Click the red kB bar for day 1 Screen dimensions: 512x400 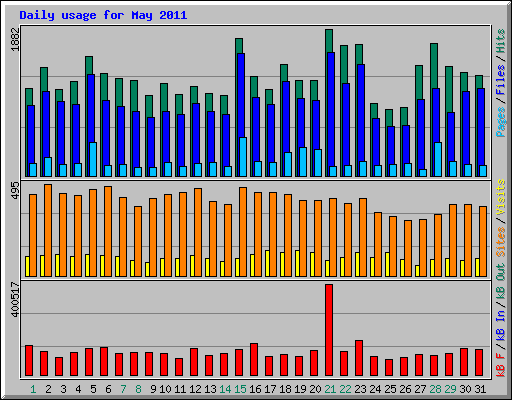(x=29, y=361)
